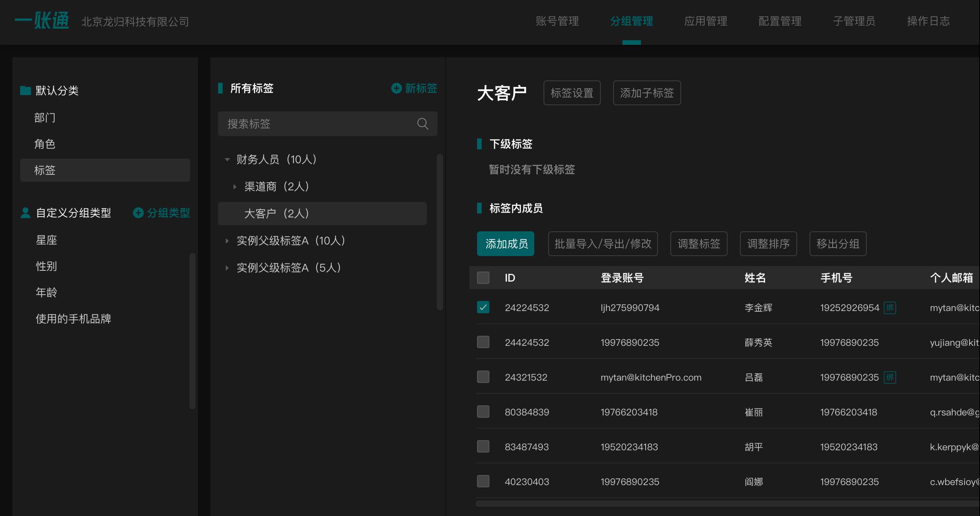Viewport: 980px width, 516px height.
Task: Expand the 渠道商 tag node
Action: 235,187
